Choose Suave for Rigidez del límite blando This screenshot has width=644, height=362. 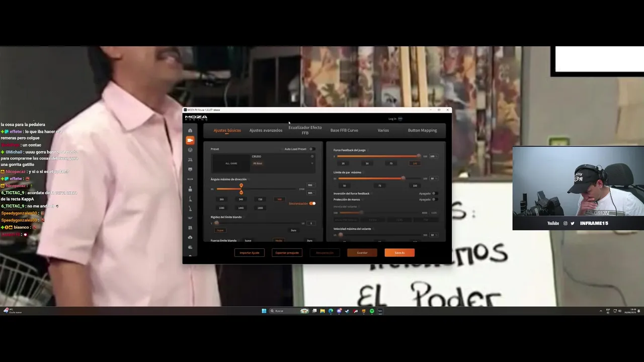pos(220,230)
